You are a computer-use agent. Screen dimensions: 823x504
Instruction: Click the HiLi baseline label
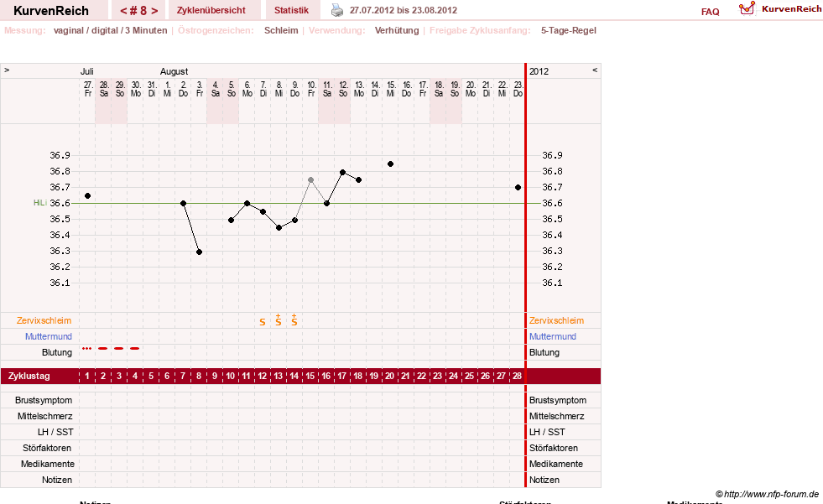point(40,202)
